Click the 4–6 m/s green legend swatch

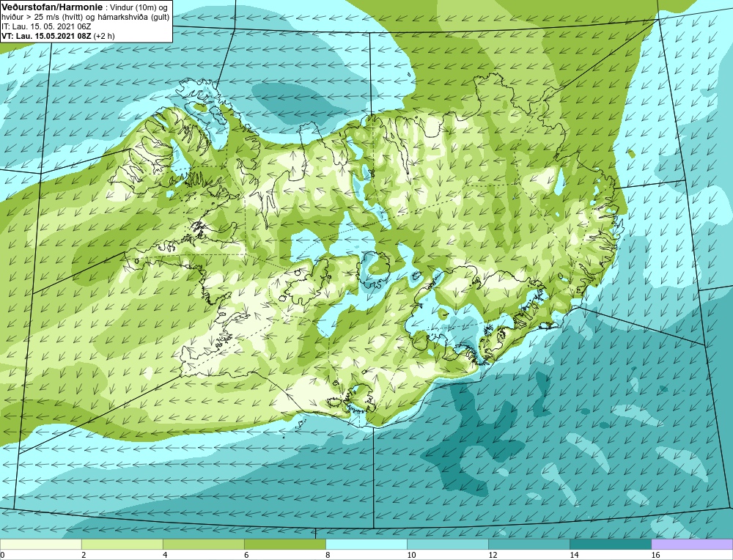click(203, 544)
